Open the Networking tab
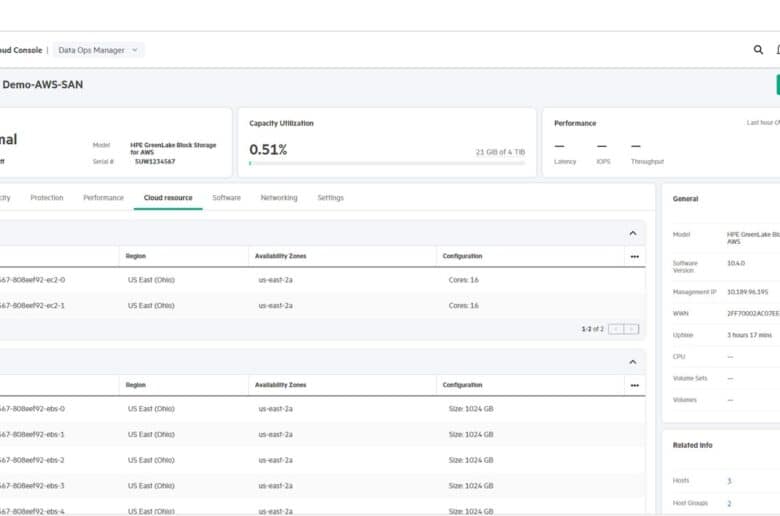This screenshot has width=780, height=516. pyautogui.click(x=279, y=198)
